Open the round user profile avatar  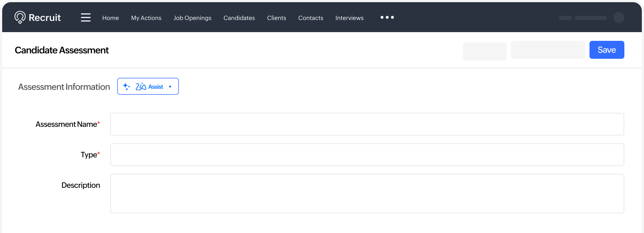click(x=619, y=18)
